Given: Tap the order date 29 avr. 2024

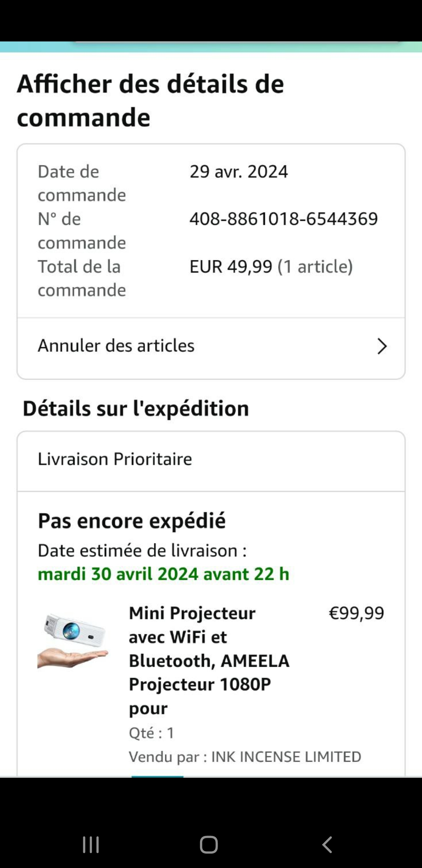Looking at the screenshot, I should click(239, 172).
